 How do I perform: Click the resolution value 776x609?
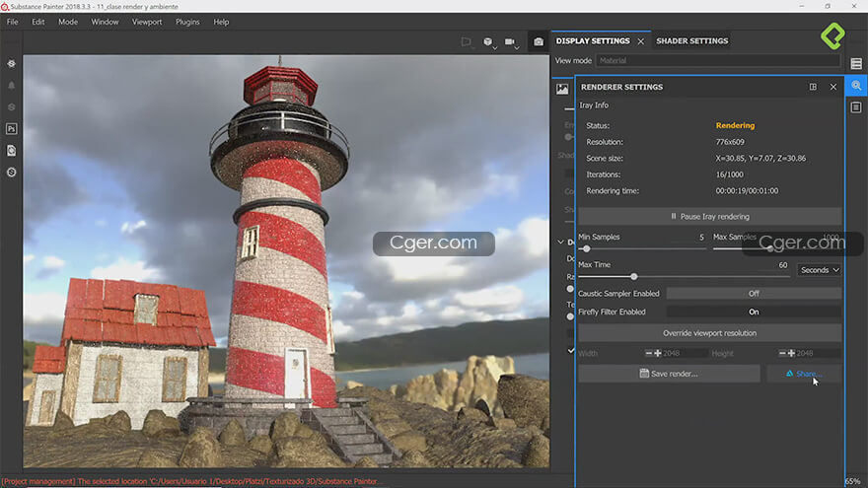coord(730,142)
